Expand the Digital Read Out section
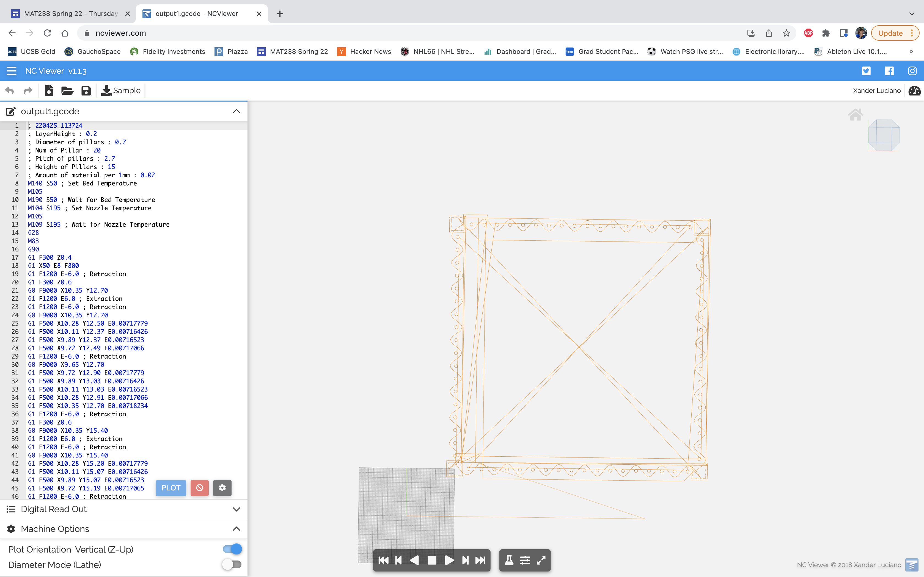 point(236,509)
